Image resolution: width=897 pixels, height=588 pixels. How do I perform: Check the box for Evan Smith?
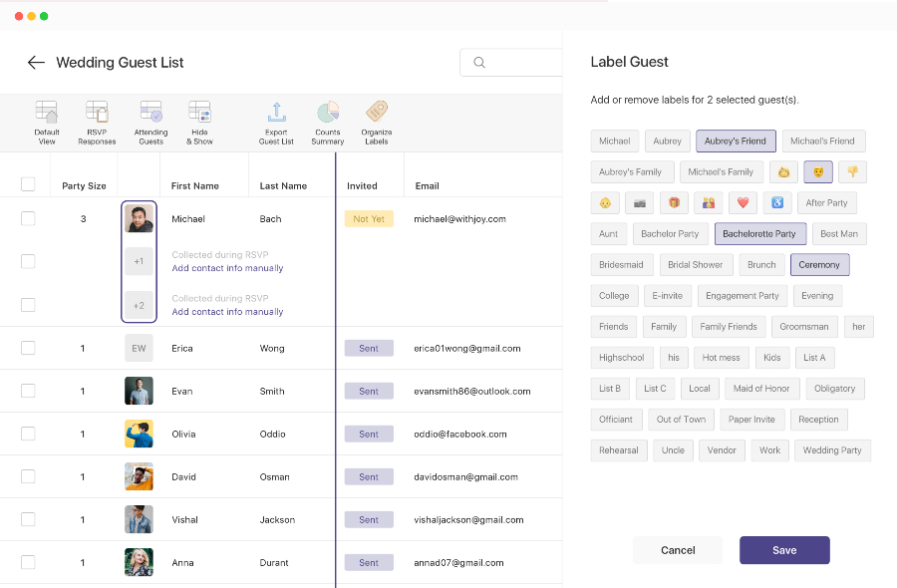point(28,391)
